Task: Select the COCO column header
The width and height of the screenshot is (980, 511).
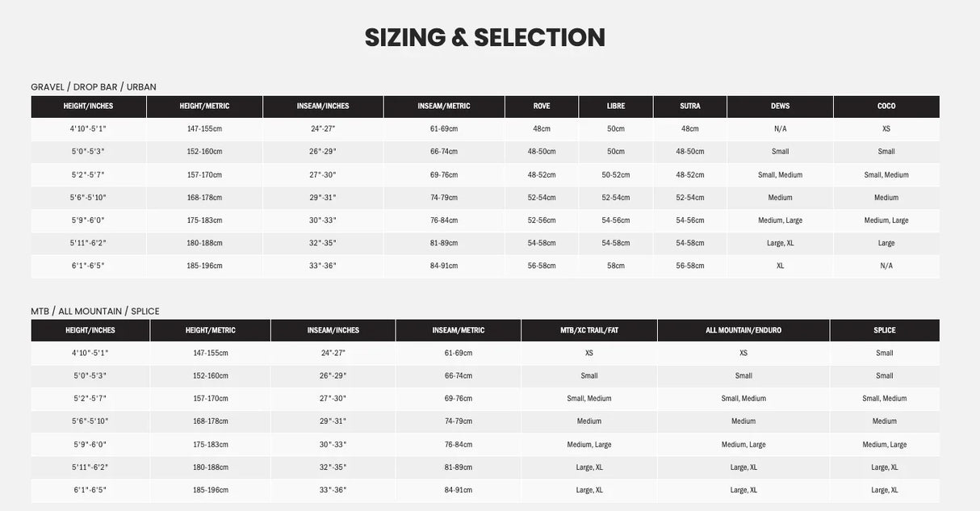Action: tap(886, 107)
